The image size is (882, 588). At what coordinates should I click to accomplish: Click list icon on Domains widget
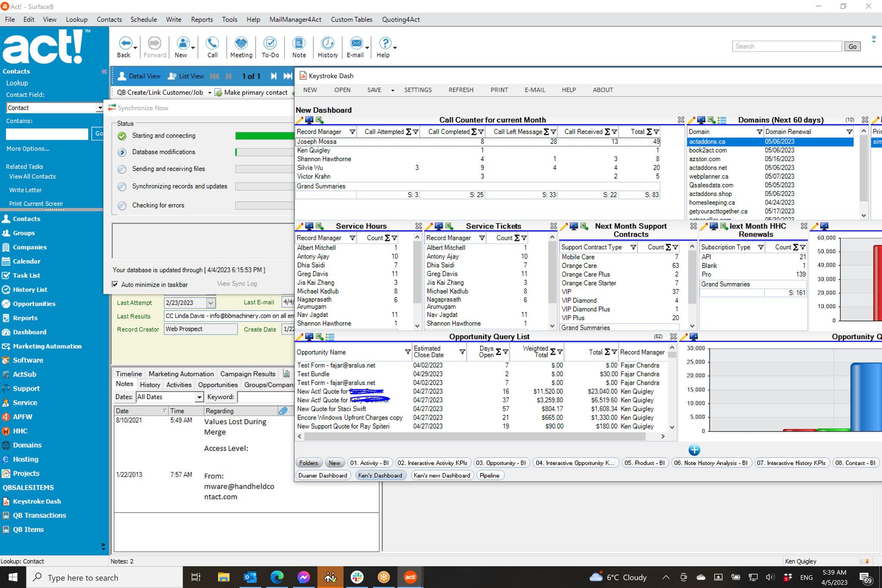[x=722, y=120]
